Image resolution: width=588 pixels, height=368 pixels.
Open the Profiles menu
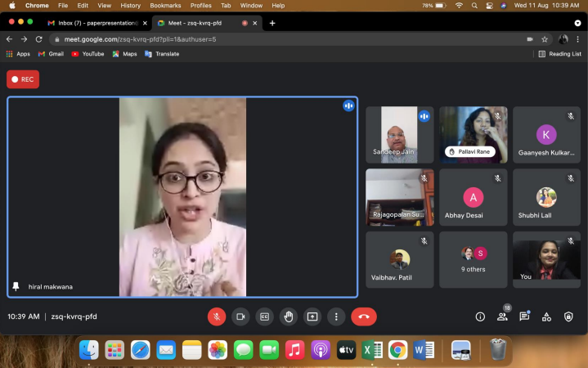pyautogui.click(x=200, y=6)
